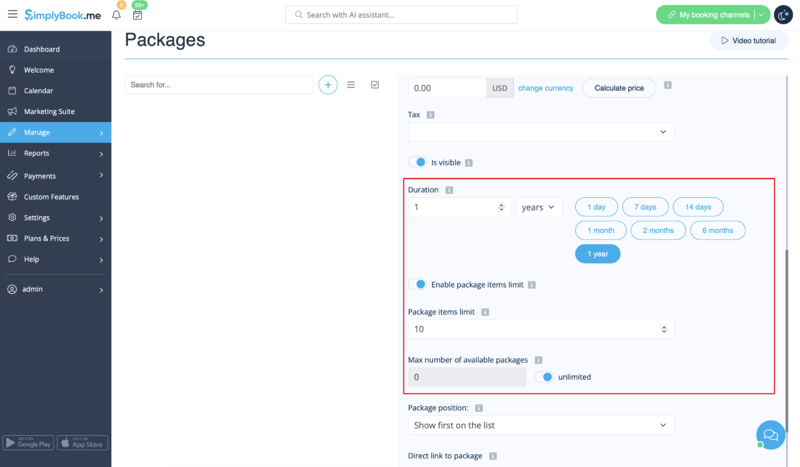
Task: Expand the Help submenu arrow
Action: pyautogui.click(x=101, y=260)
